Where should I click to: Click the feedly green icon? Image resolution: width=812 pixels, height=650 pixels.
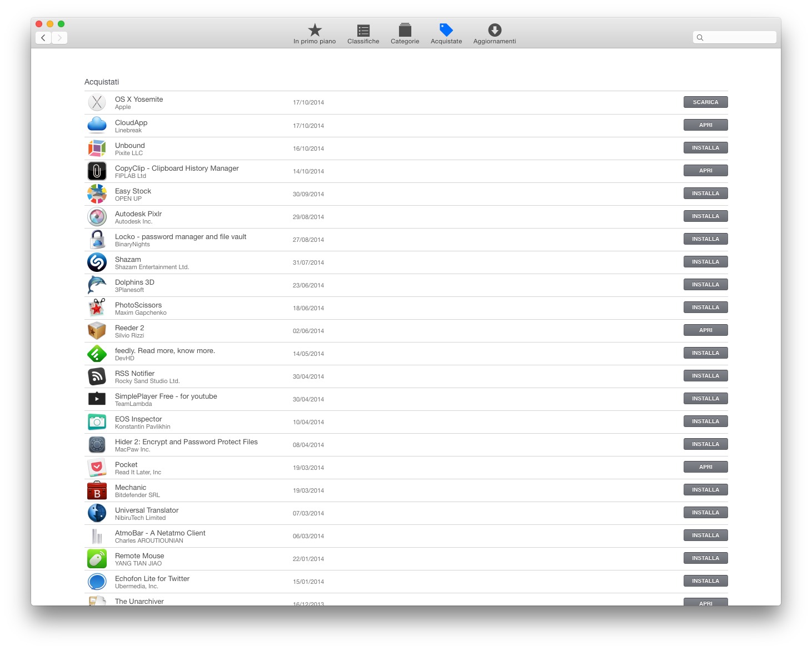pyautogui.click(x=97, y=353)
